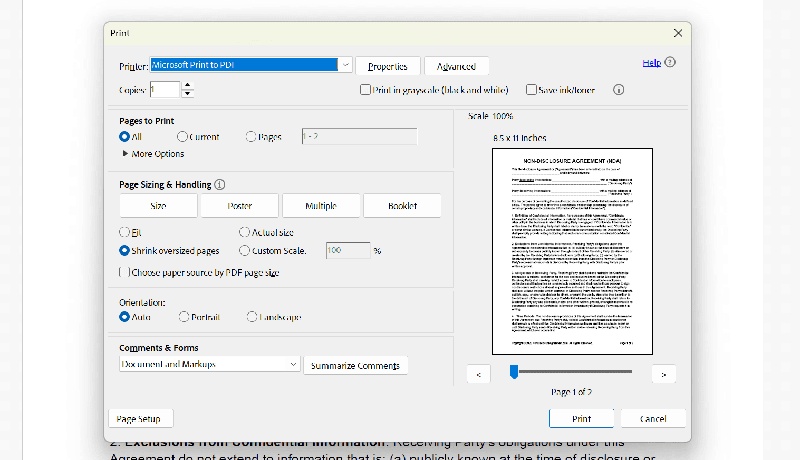Click the Page Sizing & Handling info icon

pyautogui.click(x=219, y=185)
